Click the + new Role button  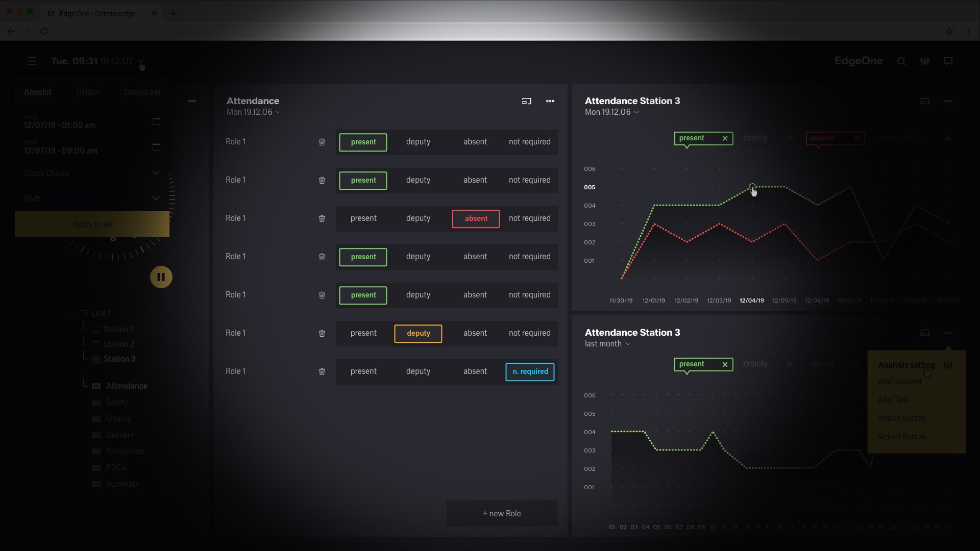(502, 513)
